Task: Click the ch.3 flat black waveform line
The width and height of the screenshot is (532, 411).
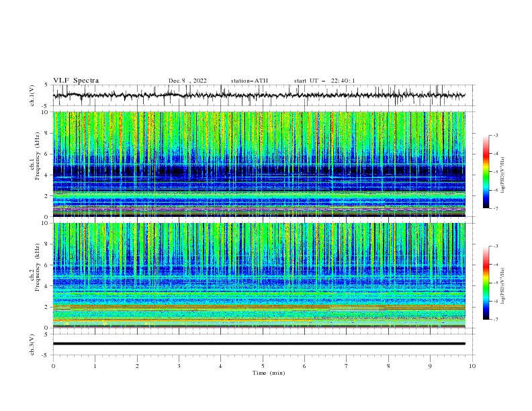Action: pyautogui.click(x=259, y=344)
